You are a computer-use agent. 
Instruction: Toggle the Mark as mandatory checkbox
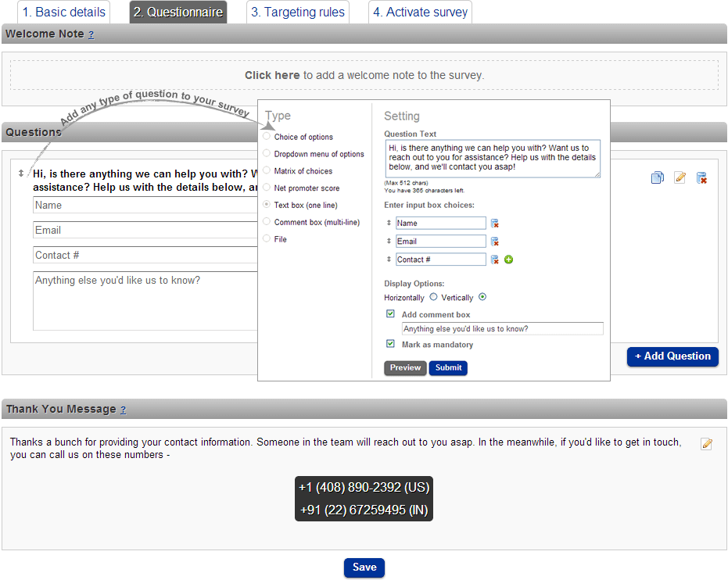tap(390, 343)
